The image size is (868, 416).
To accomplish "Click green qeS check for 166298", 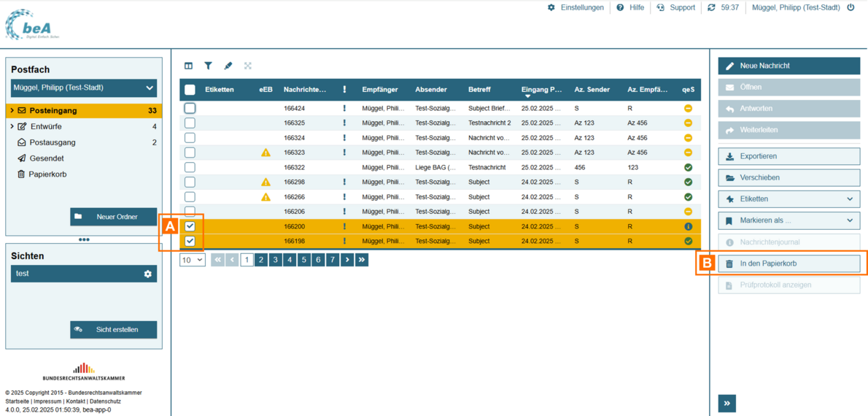I will pyautogui.click(x=688, y=182).
